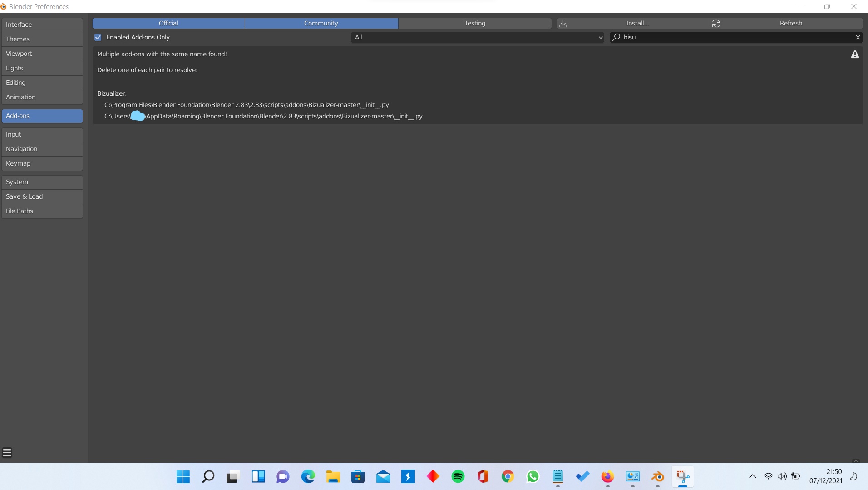Open the All category dropdown
This screenshot has height=490, width=868.
(477, 37)
